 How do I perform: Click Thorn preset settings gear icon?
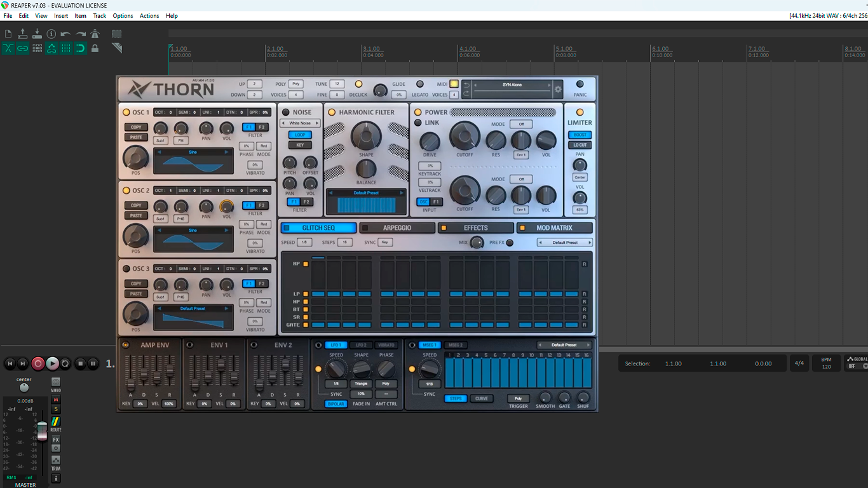558,89
